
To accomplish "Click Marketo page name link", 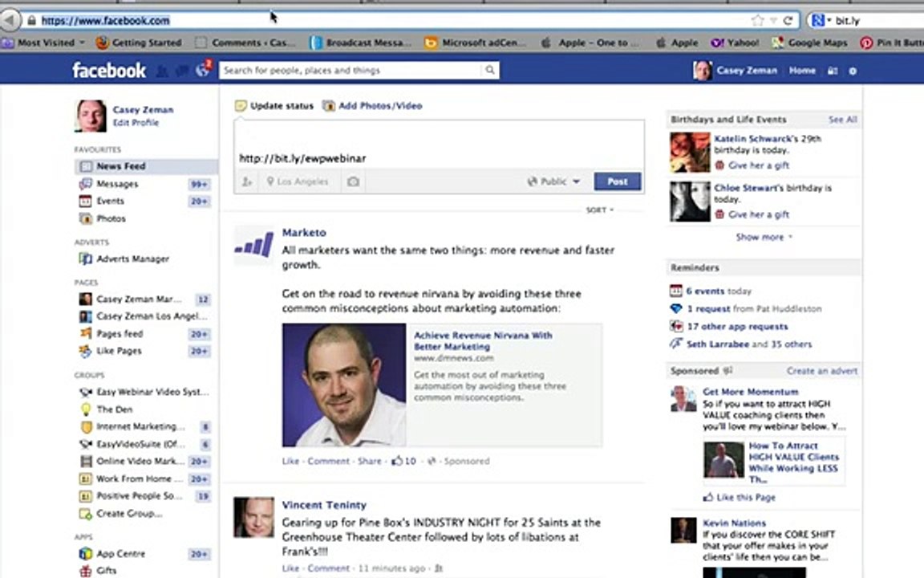I will [304, 232].
